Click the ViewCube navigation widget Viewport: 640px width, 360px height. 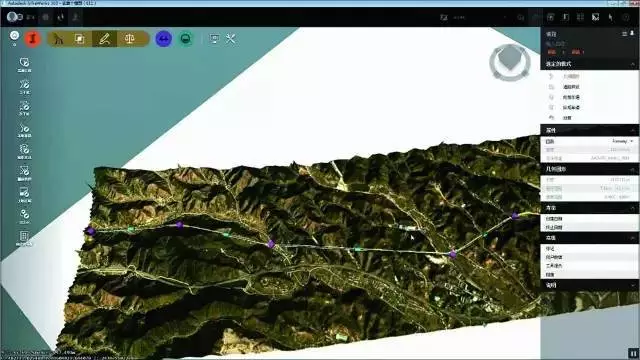coord(510,62)
